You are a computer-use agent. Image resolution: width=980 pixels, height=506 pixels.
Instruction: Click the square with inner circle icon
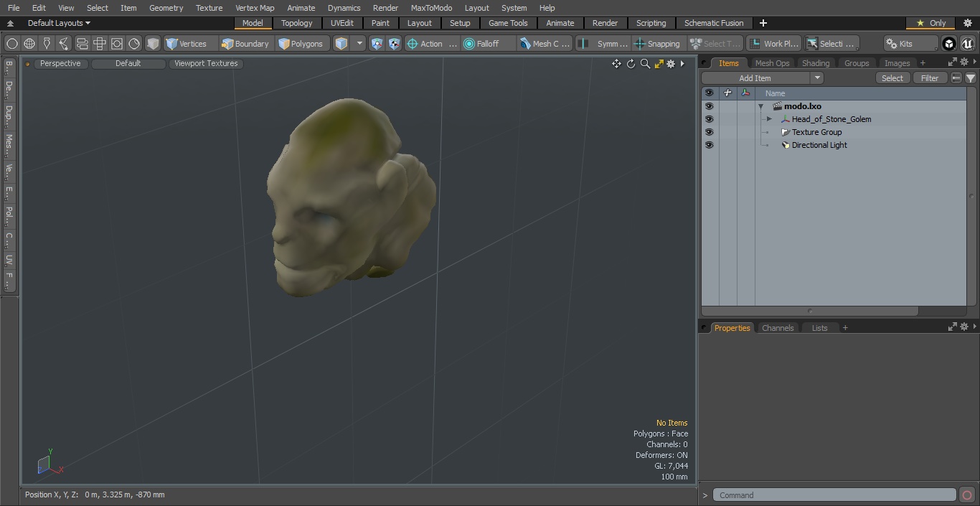pyautogui.click(x=117, y=44)
